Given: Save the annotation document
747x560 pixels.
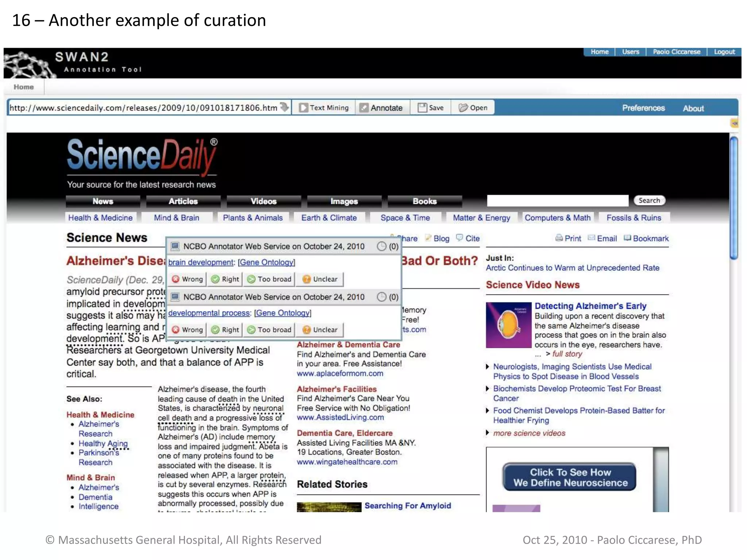Looking at the screenshot, I should (431, 108).
